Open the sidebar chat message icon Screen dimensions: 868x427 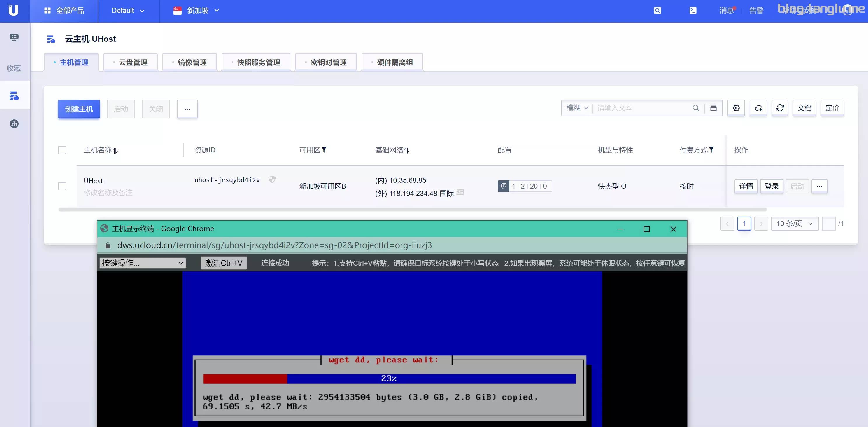(x=14, y=37)
